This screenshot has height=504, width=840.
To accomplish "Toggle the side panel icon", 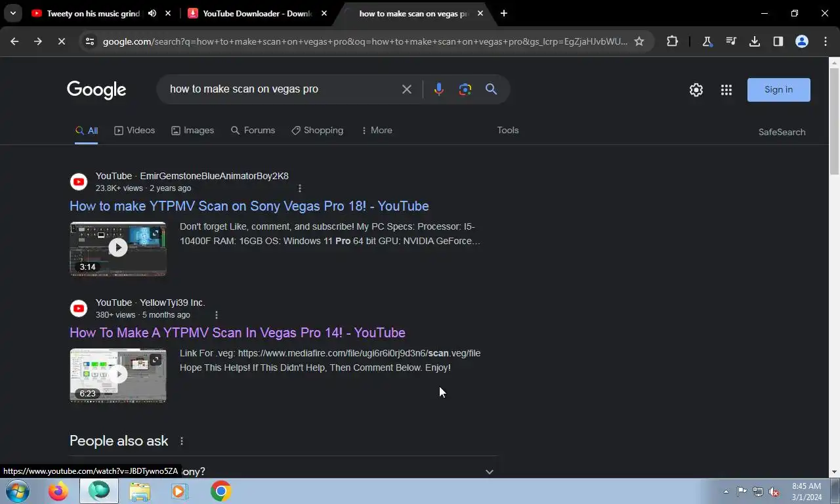I will pyautogui.click(x=778, y=41).
